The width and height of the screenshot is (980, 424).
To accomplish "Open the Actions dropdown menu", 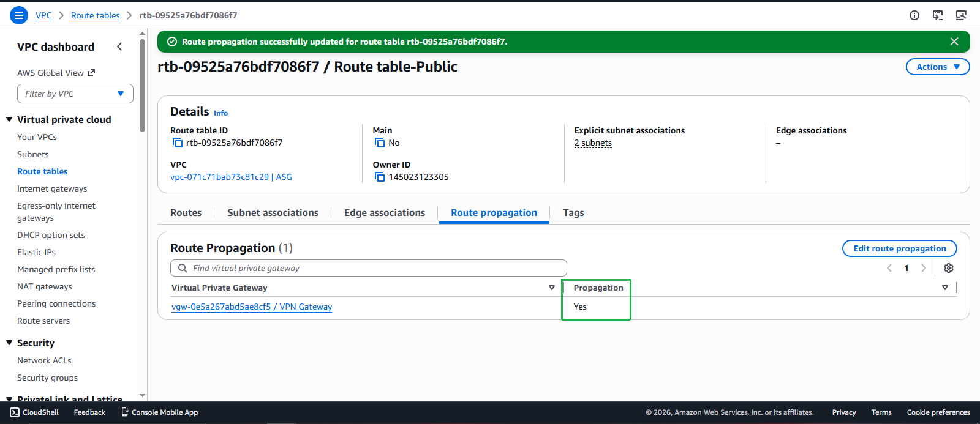I will pyautogui.click(x=938, y=67).
